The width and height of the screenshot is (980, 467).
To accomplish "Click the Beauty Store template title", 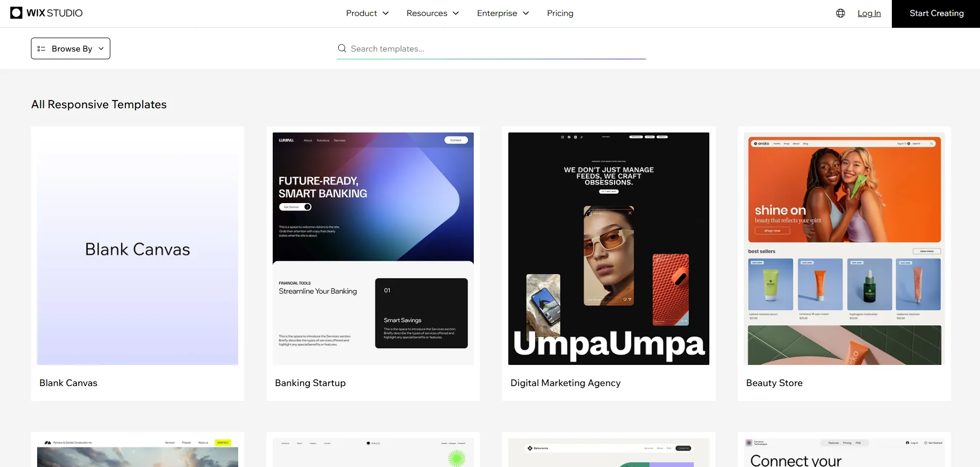I will pos(774,383).
